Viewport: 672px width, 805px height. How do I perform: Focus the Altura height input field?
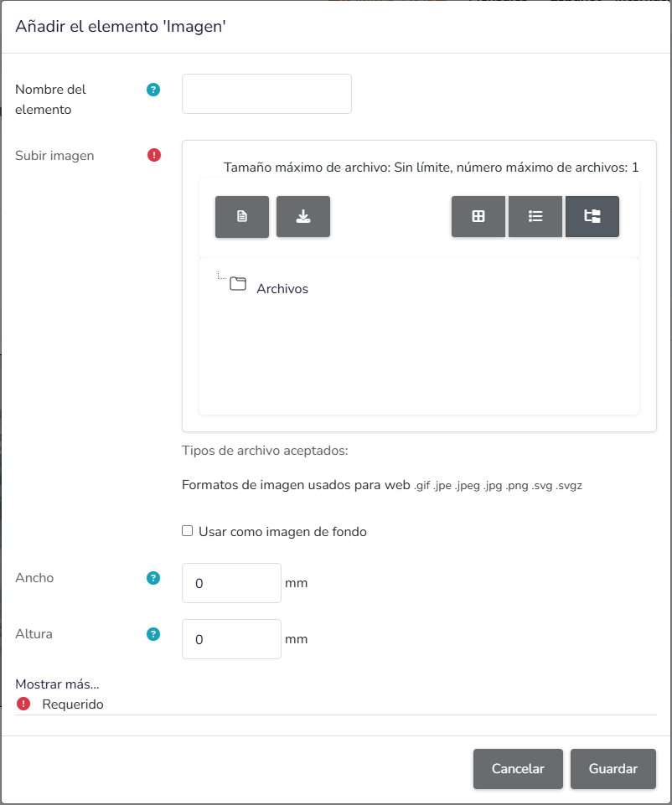[231, 639]
